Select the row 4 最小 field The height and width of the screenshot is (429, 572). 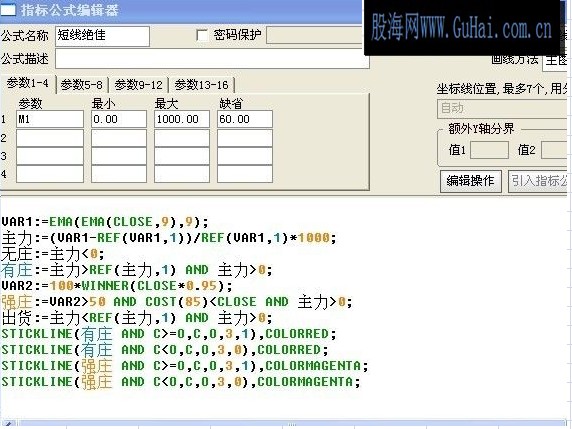(119, 174)
